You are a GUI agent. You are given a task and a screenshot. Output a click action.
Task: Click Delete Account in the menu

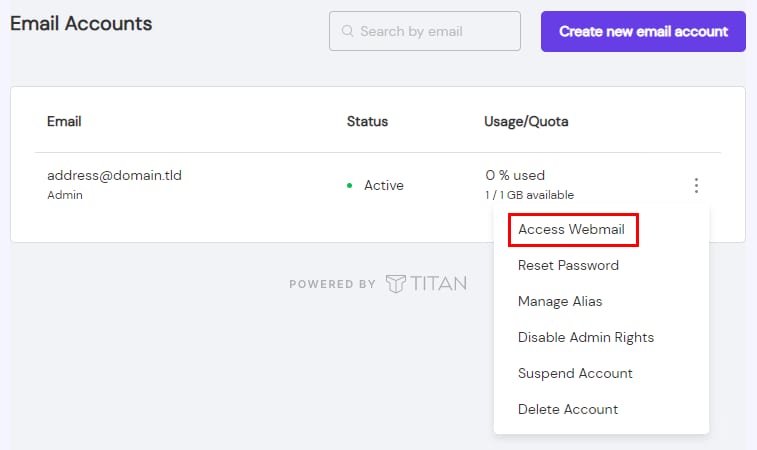(x=568, y=409)
